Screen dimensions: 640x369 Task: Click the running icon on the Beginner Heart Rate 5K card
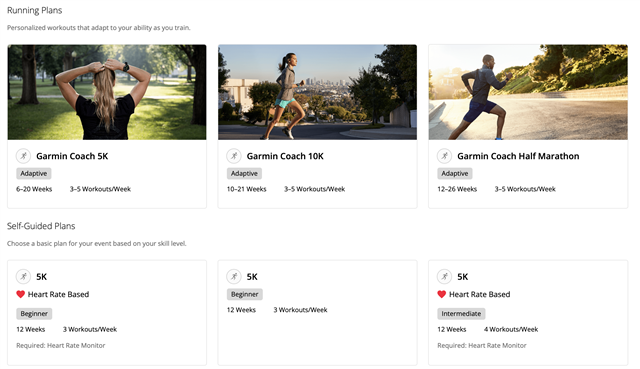click(x=23, y=277)
